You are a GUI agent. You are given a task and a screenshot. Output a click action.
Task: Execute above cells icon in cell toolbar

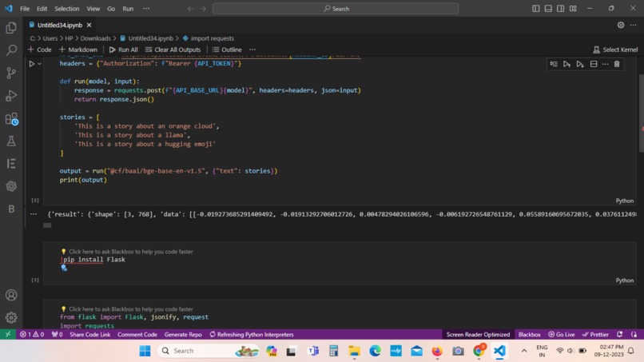[566, 64]
